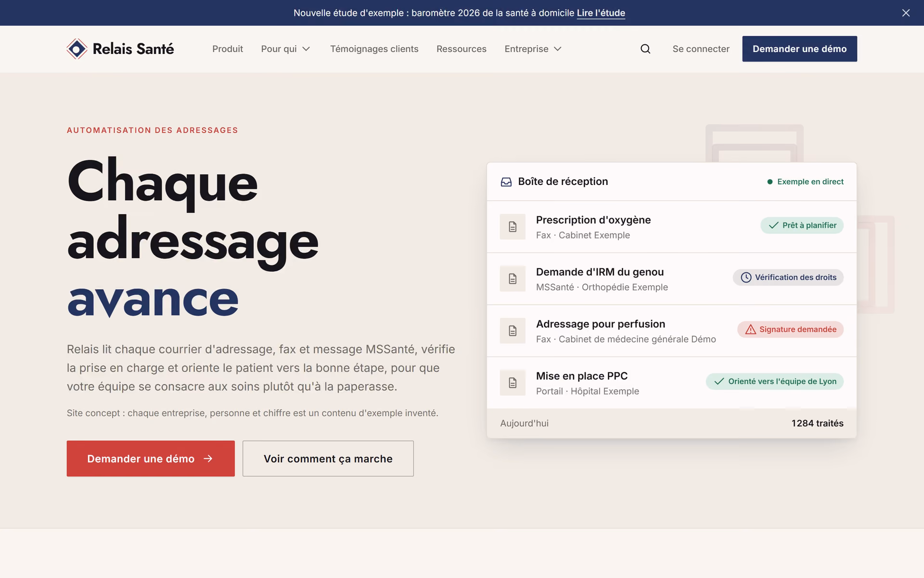Image resolution: width=924 pixels, height=578 pixels.
Task: Follow the Lire l'étude link
Action: coord(601,13)
